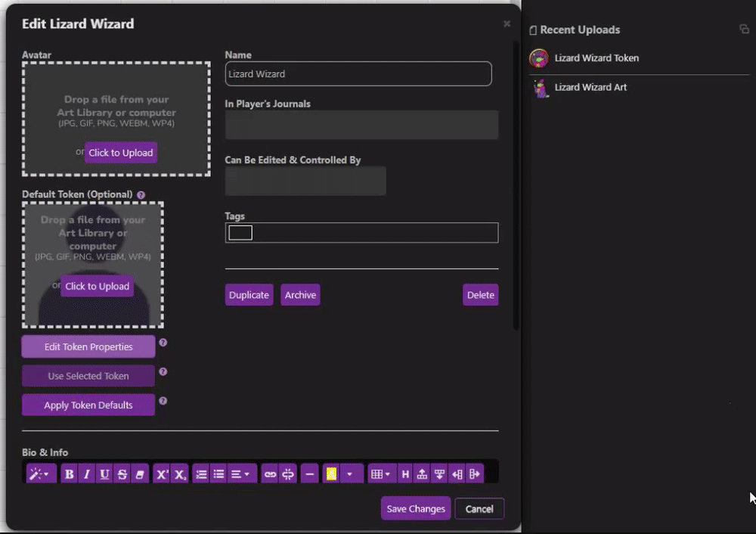Image resolution: width=756 pixels, height=534 pixels.
Task: Click Save Changes button
Action: (x=416, y=509)
